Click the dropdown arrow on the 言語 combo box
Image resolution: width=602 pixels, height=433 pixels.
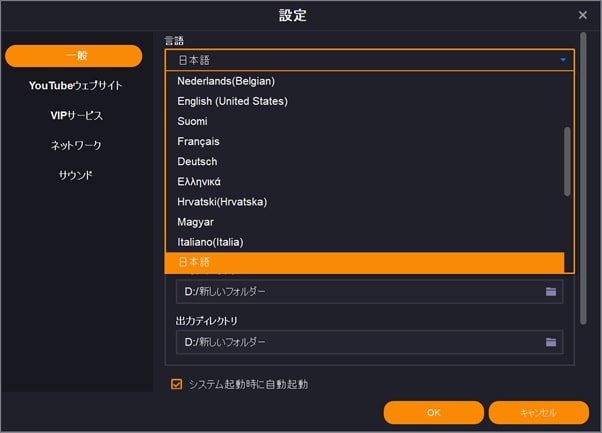pyautogui.click(x=563, y=60)
